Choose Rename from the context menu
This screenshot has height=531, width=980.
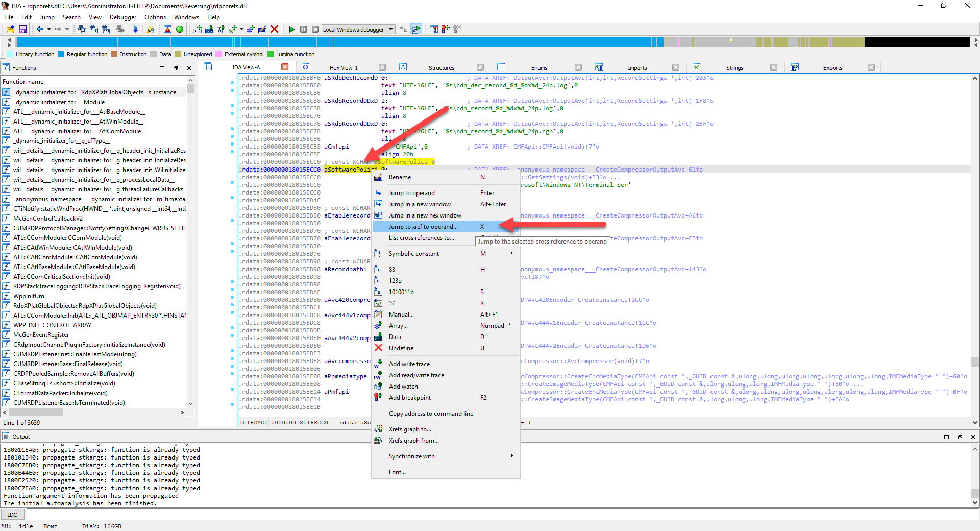click(x=400, y=177)
